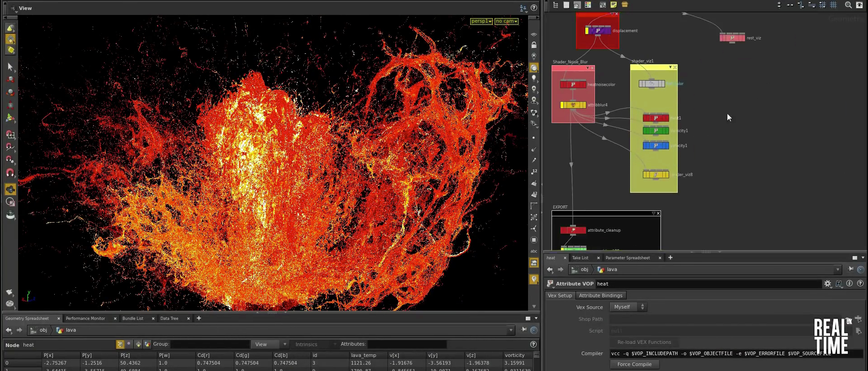Open the no cam camera dropdown
Screen dimensions: 868x371
tap(506, 21)
